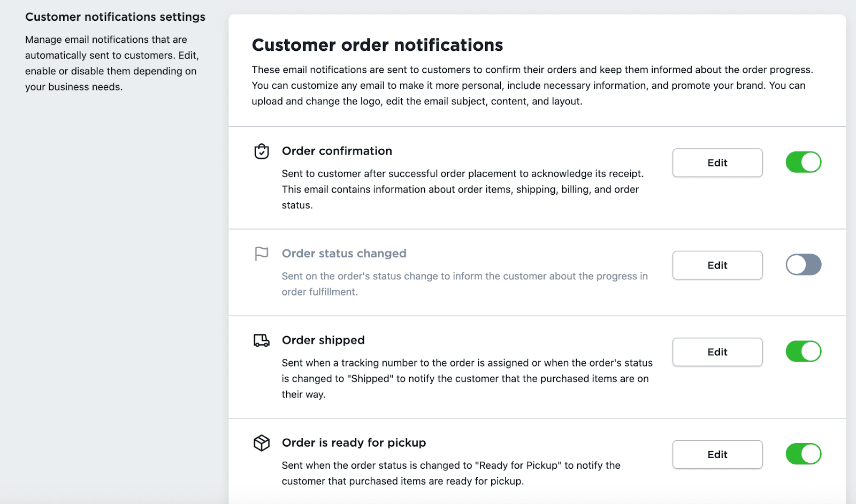Click the Order ready for pickup box icon
Image resolution: width=856 pixels, height=504 pixels.
click(x=262, y=443)
